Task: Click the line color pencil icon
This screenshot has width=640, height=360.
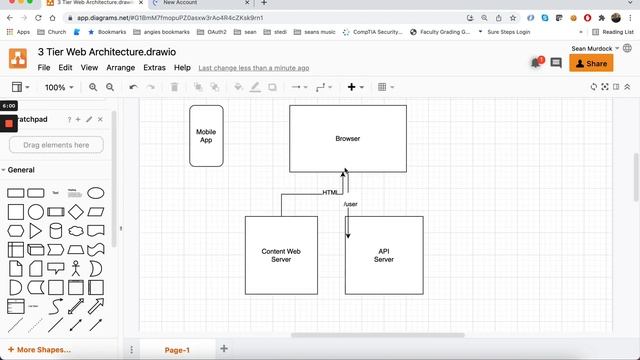Action: [255, 87]
